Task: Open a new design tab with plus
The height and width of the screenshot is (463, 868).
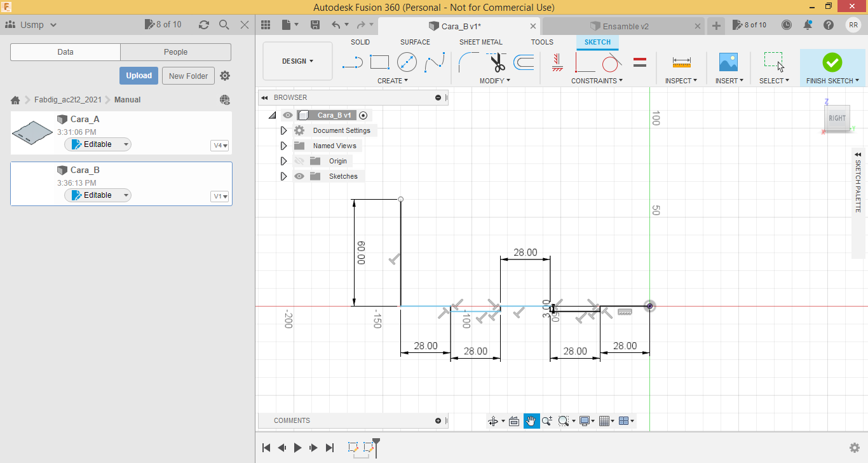Action: pos(716,25)
